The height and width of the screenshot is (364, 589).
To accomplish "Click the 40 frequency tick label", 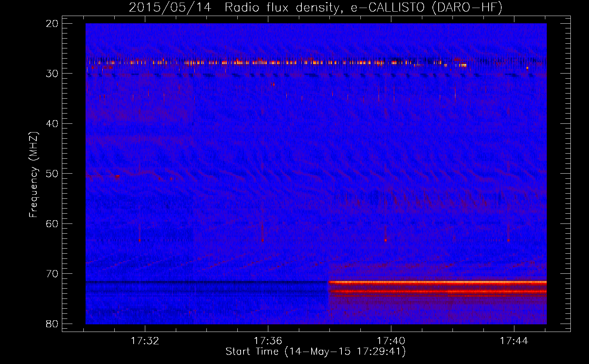I will 52,124.
